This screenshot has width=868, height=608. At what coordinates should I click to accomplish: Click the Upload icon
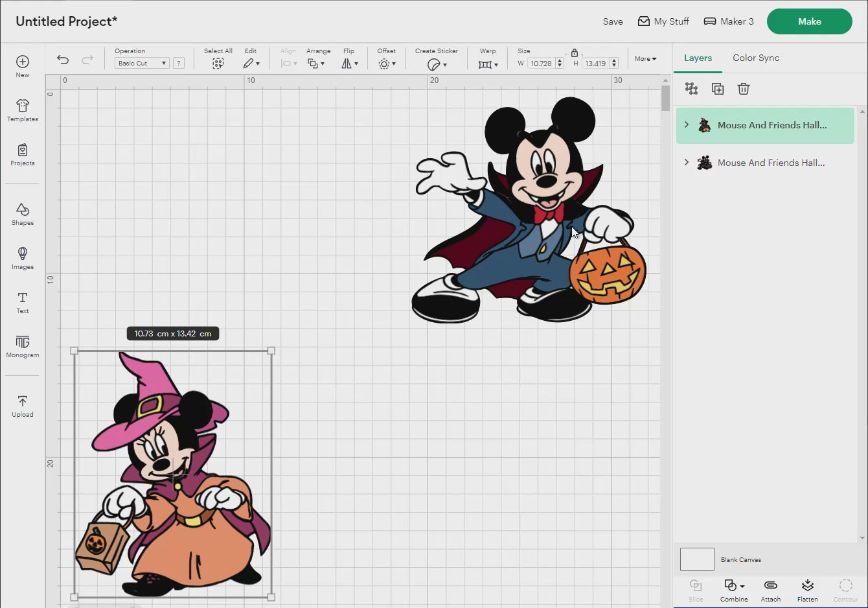click(x=23, y=406)
